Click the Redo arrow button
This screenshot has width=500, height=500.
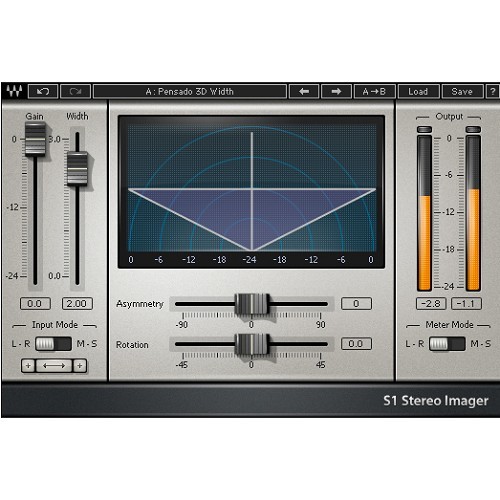(x=75, y=91)
